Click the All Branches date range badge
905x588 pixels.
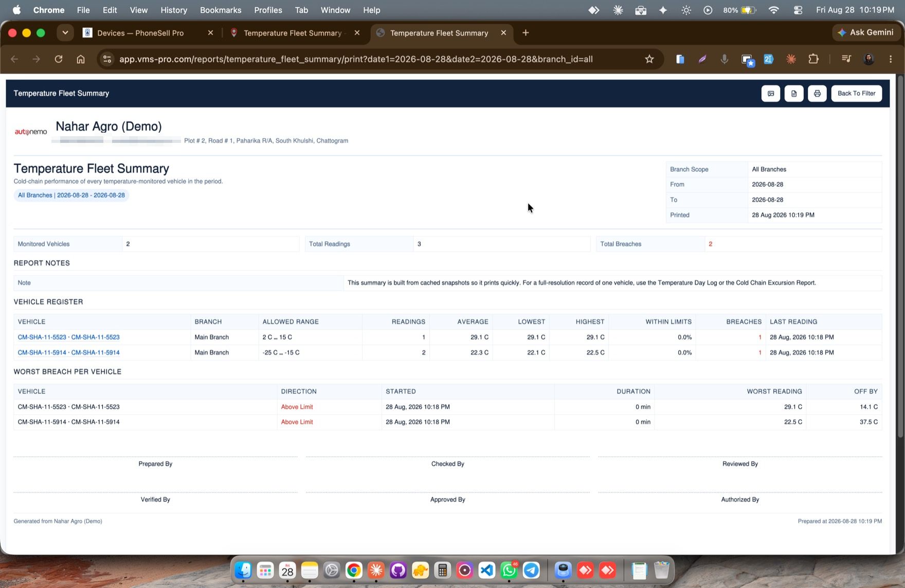(x=71, y=195)
